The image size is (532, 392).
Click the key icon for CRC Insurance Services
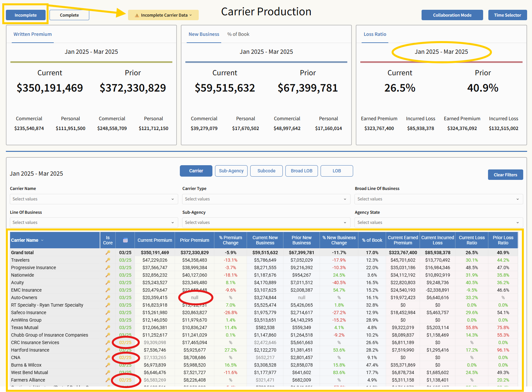108,342
